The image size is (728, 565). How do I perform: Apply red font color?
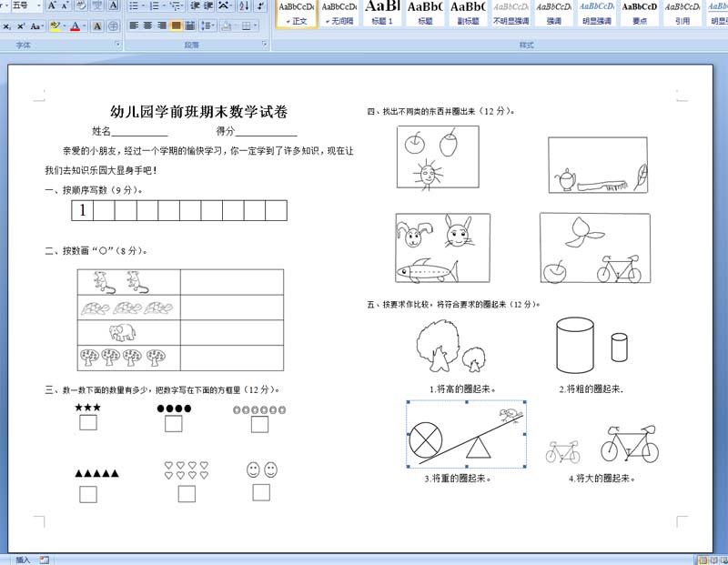[76, 26]
